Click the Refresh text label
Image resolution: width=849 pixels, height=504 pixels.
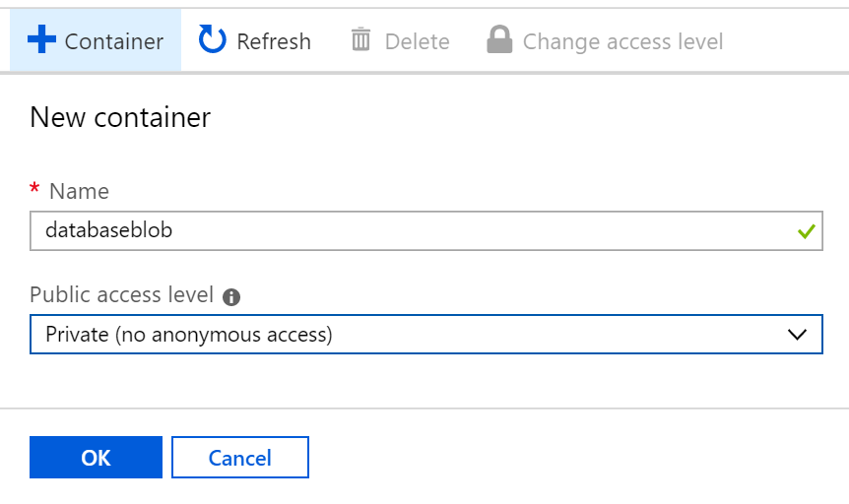tap(274, 41)
